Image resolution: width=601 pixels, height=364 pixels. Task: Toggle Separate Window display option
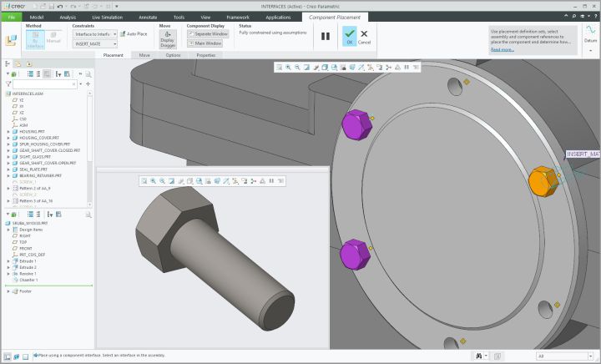(x=208, y=34)
